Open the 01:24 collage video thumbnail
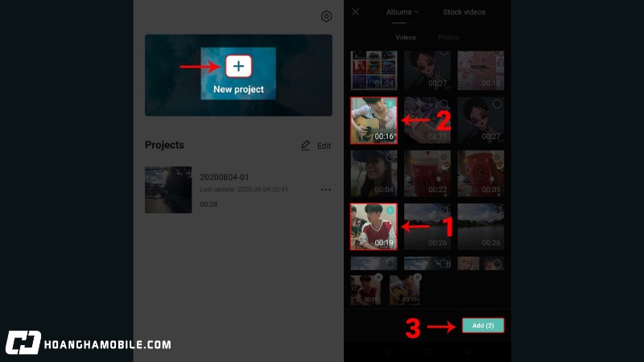 pyautogui.click(x=374, y=70)
